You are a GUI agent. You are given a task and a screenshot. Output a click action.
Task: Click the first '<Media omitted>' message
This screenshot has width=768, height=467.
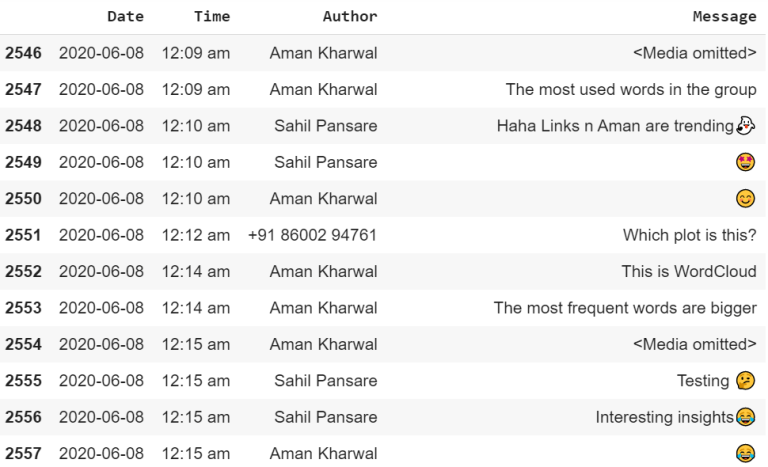[x=695, y=53]
